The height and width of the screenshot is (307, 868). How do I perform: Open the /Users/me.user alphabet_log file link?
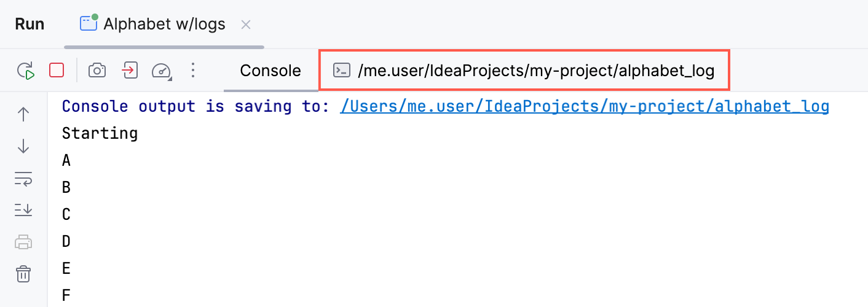pos(584,106)
